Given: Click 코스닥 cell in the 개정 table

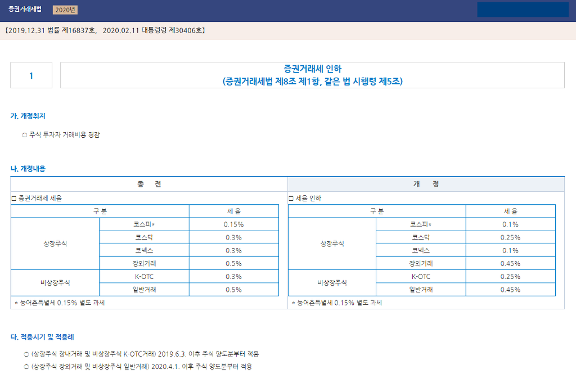Looking at the screenshot, I should (421, 237).
